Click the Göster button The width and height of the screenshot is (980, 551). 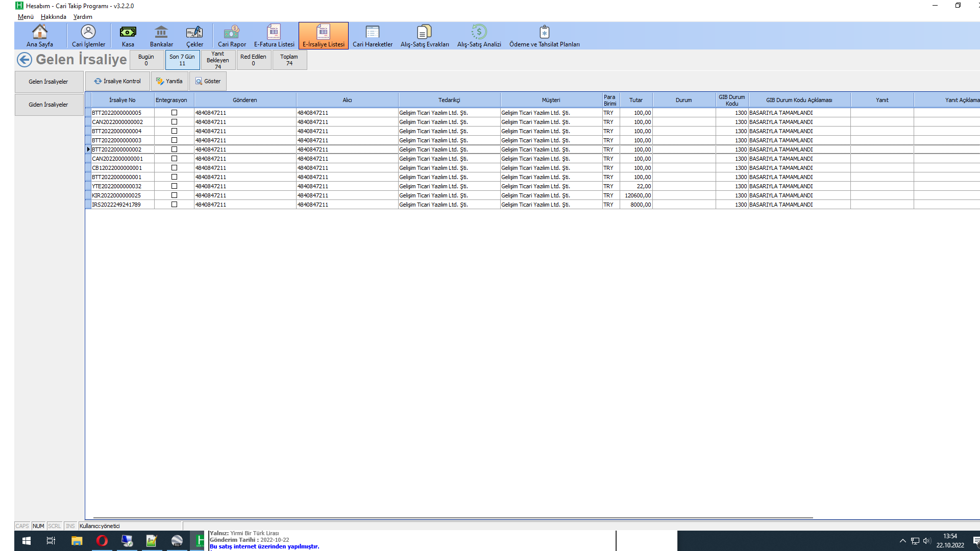coord(208,81)
